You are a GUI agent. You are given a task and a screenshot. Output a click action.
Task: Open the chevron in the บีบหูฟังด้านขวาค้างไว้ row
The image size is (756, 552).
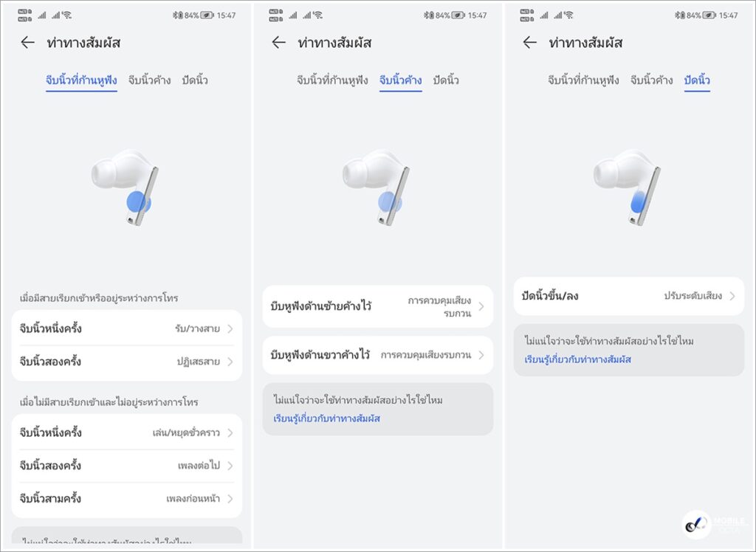(481, 355)
